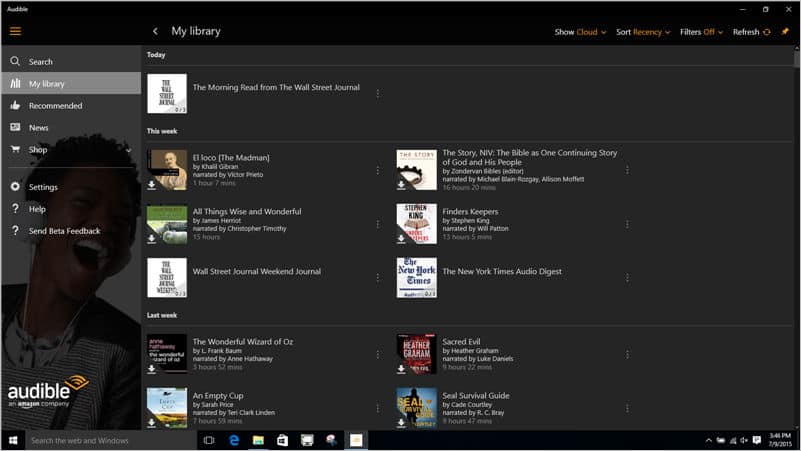Click the Search magnifier icon in sidebar
Image resolution: width=801 pixels, height=451 pixels.
(15, 61)
